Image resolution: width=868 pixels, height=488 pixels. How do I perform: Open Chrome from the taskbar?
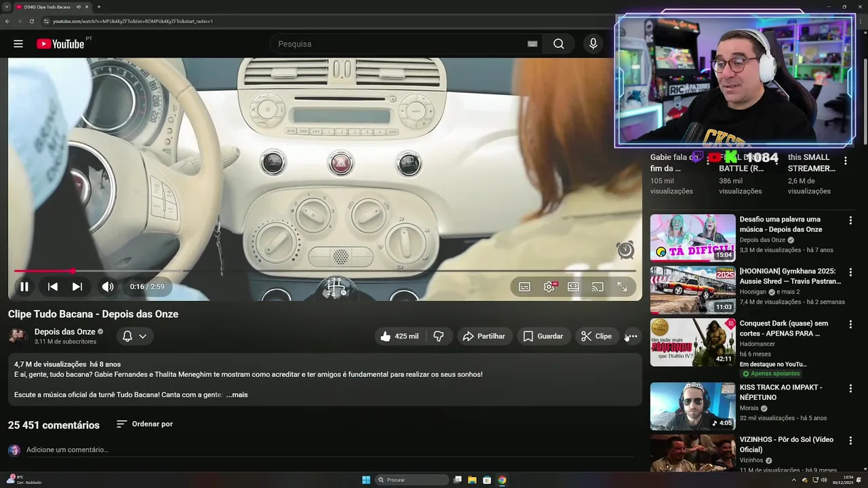[502, 480]
